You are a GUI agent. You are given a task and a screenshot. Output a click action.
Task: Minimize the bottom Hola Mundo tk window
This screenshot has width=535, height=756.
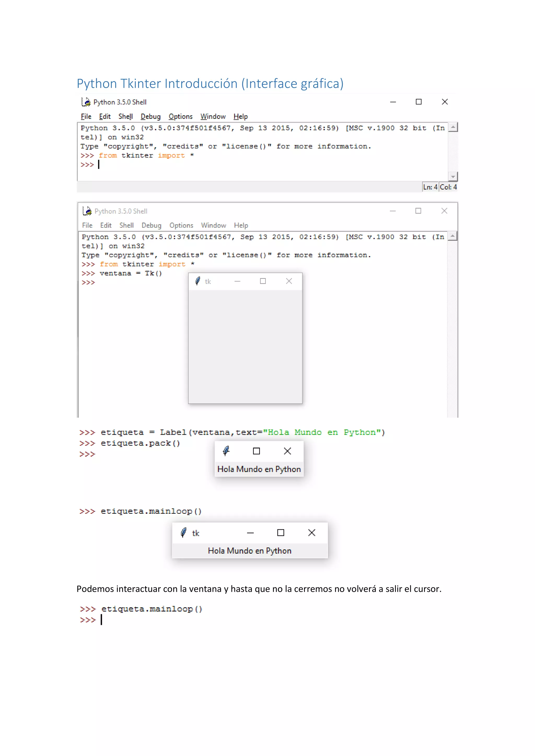250,533
